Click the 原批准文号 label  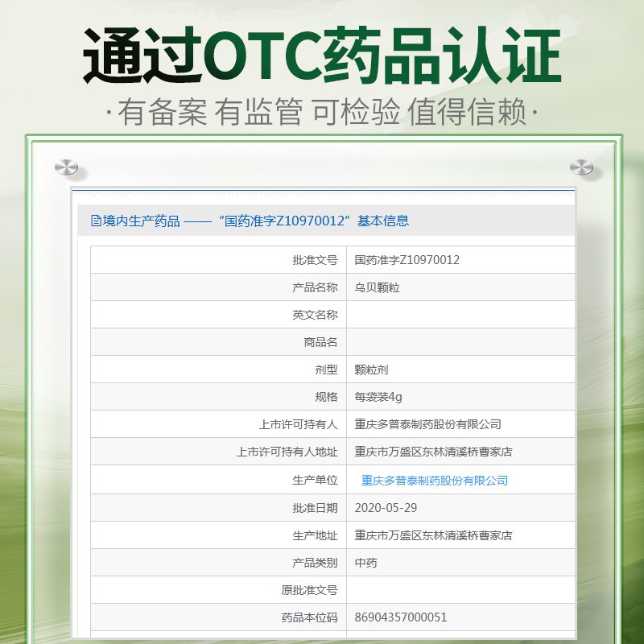click(309, 590)
